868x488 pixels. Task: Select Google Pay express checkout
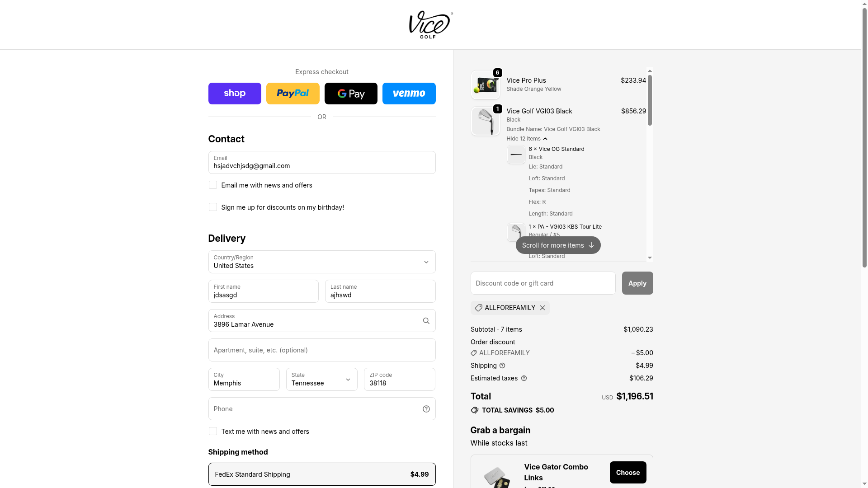(x=351, y=94)
